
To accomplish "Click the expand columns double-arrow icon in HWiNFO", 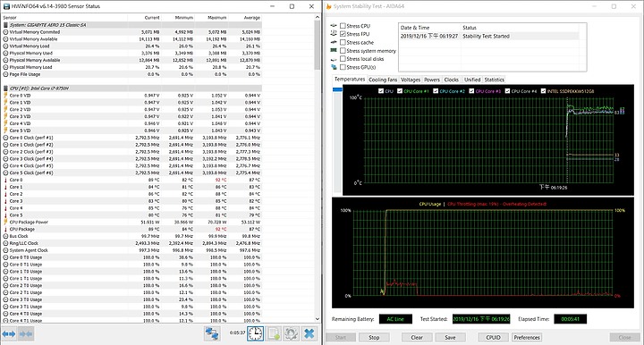I will pyautogui.click(x=9, y=334).
